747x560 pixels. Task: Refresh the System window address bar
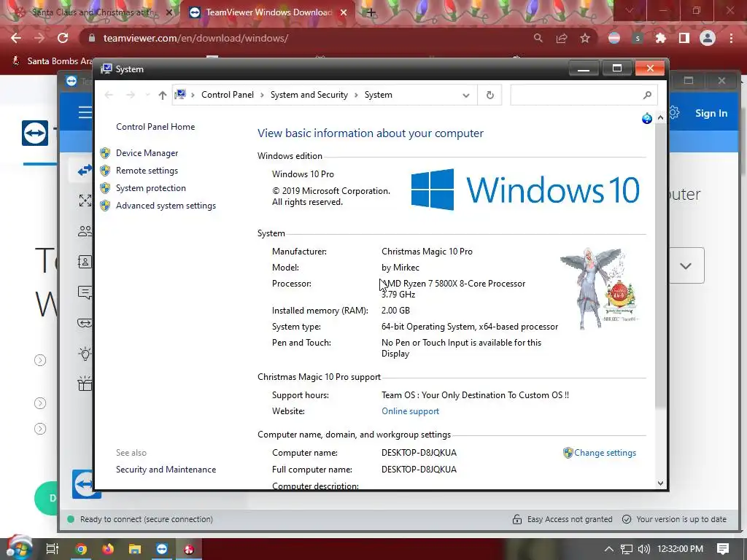(490, 96)
